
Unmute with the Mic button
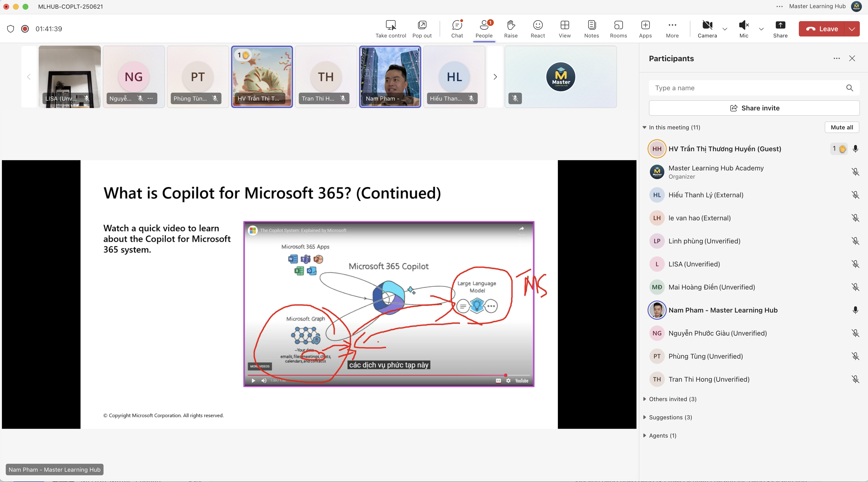click(744, 29)
